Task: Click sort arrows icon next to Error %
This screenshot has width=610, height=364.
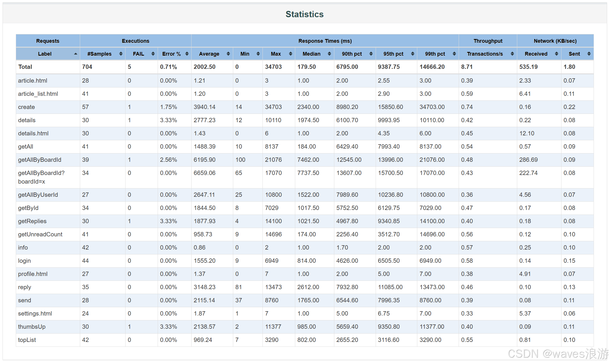Action: pyautogui.click(x=187, y=54)
